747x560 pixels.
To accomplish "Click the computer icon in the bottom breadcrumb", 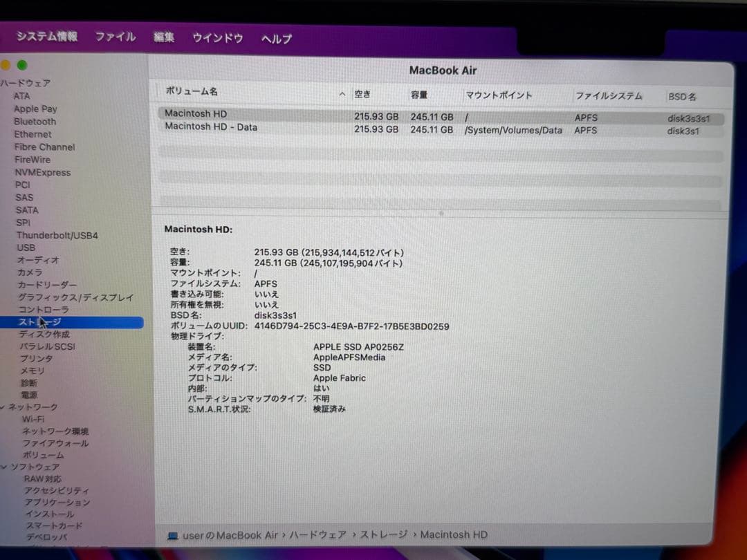I will coord(173,534).
